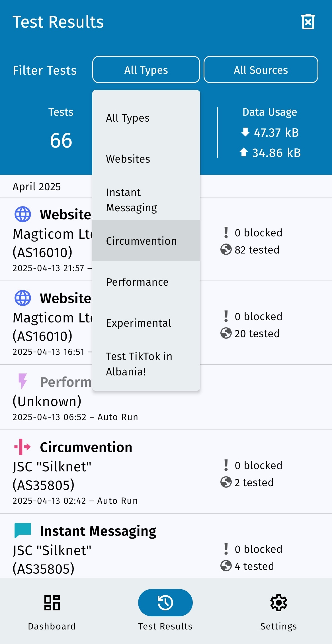The width and height of the screenshot is (332, 644).
Task: Tap the delete all results trash icon
Action: pos(308,22)
